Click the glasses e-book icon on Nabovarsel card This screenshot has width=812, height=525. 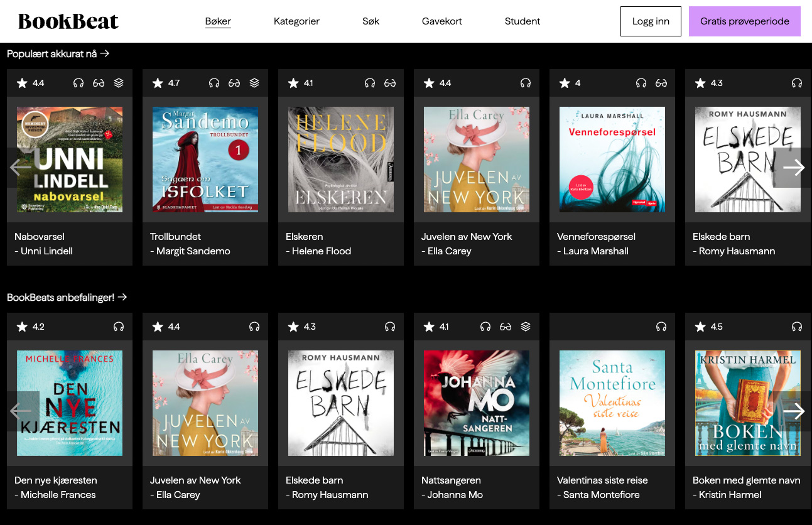(x=99, y=83)
